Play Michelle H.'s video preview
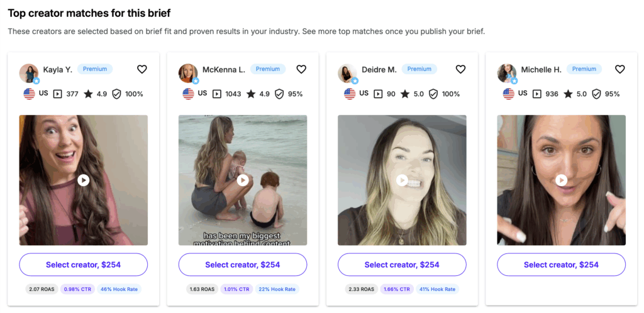The width and height of the screenshot is (644, 313). point(562,180)
